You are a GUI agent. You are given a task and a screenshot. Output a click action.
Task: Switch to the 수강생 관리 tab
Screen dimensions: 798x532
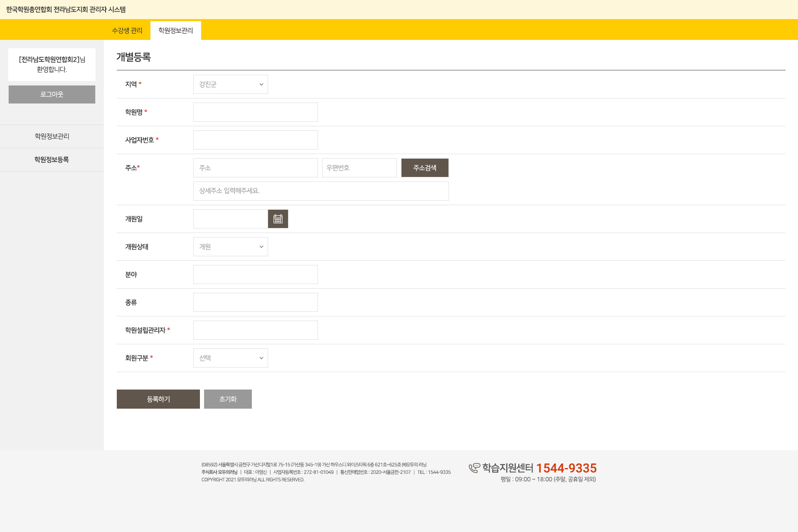pyautogui.click(x=127, y=31)
